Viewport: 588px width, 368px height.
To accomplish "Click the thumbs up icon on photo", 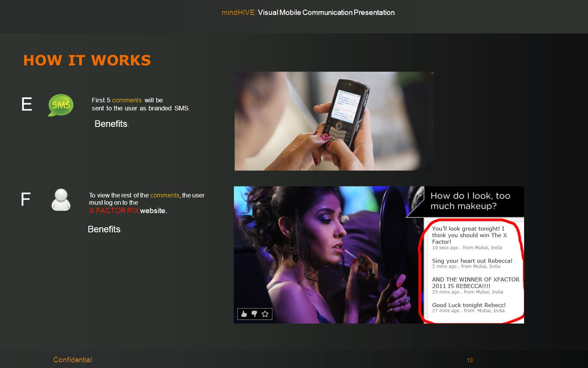I will 244,314.
